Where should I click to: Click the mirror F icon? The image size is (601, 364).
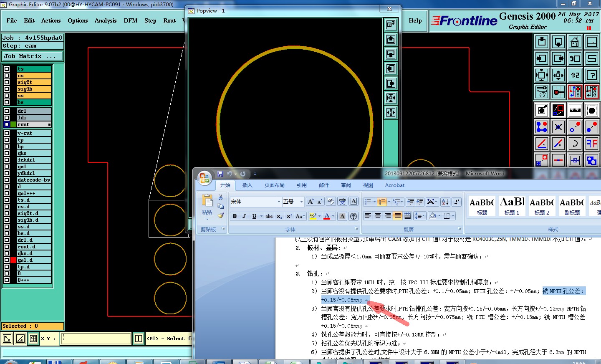pos(592,144)
